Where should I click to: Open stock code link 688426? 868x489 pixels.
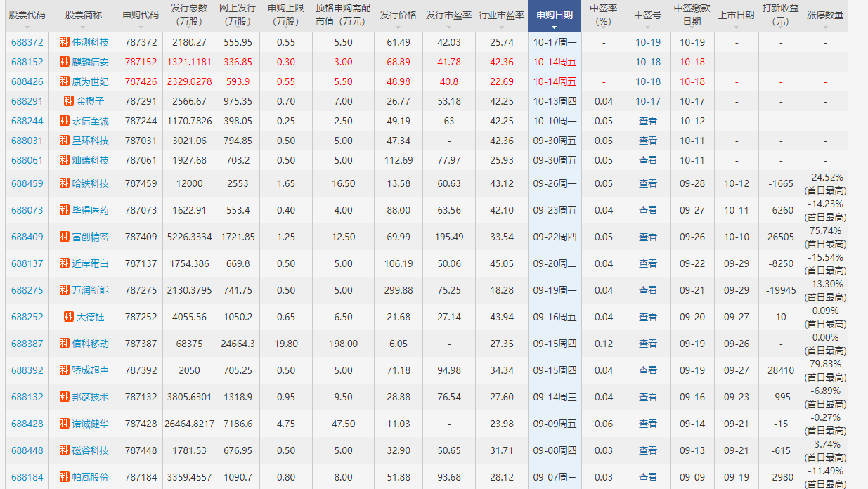(27, 81)
